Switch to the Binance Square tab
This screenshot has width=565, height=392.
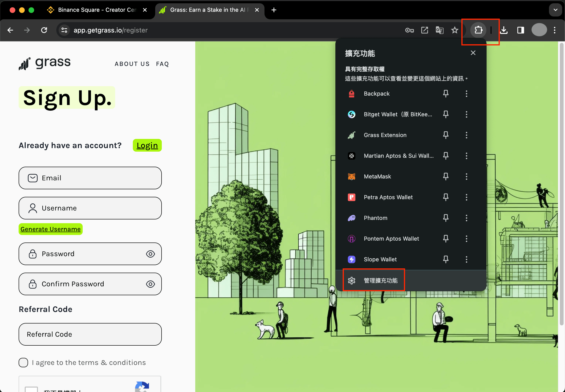pos(93,10)
